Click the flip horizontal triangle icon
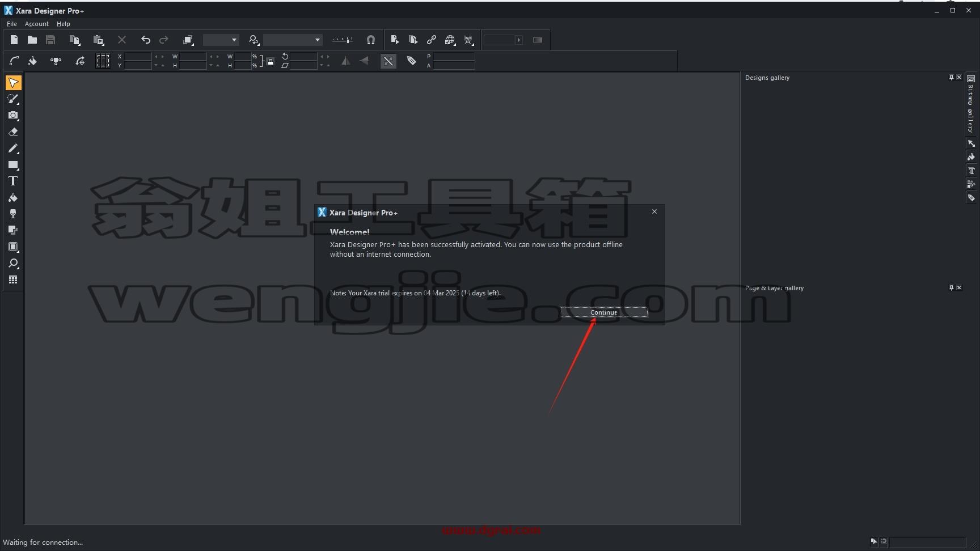 point(345,61)
